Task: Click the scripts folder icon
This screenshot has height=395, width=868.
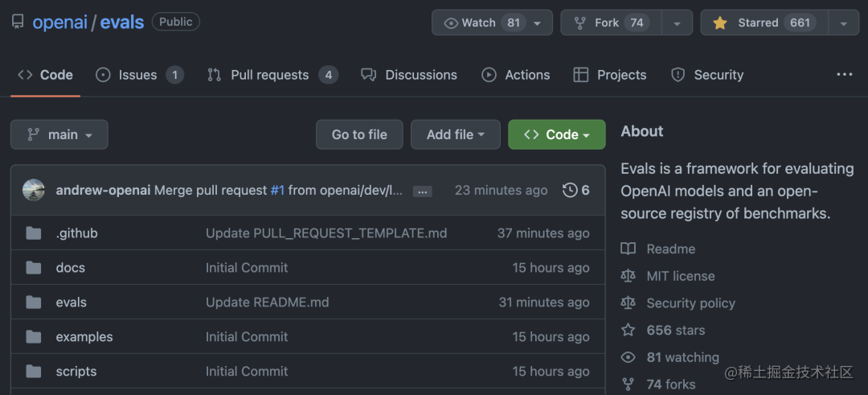Action: 34,371
